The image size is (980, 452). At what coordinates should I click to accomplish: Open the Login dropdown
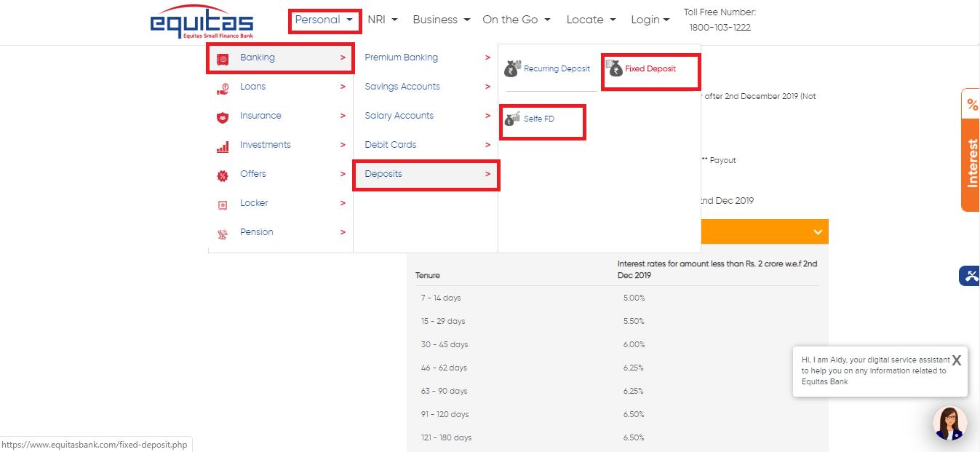(x=650, y=20)
